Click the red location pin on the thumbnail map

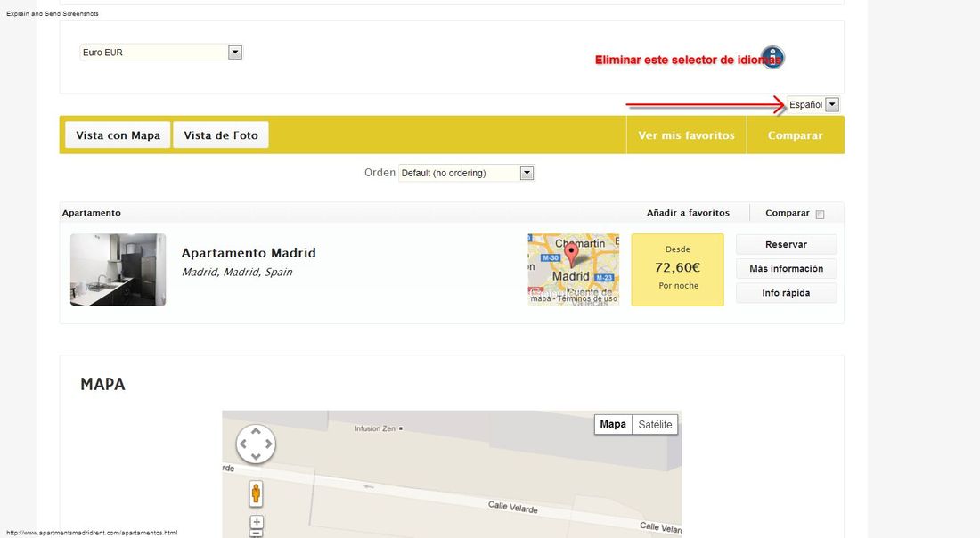571,253
